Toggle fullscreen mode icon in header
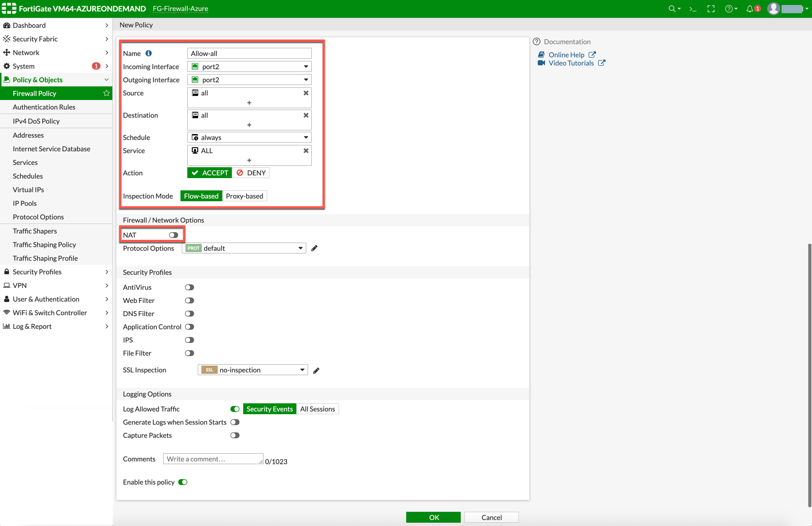Viewport: 812px width, 526px height. point(711,9)
